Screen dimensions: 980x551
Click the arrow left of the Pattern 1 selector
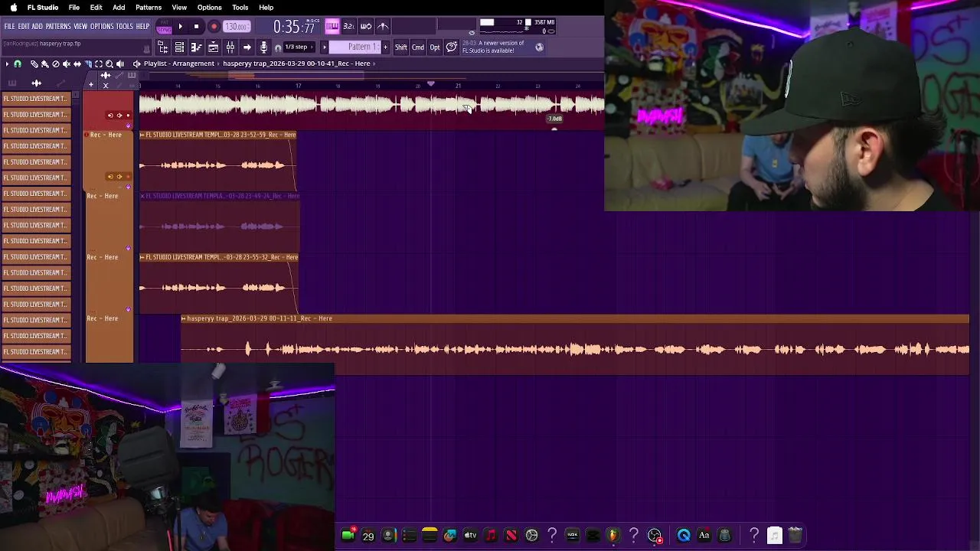pyautogui.click(x=325, y=47)
